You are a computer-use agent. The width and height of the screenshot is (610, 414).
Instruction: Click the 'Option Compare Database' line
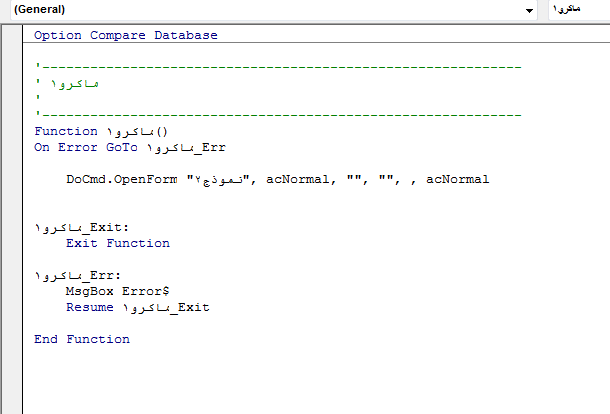tap(126, 35)
